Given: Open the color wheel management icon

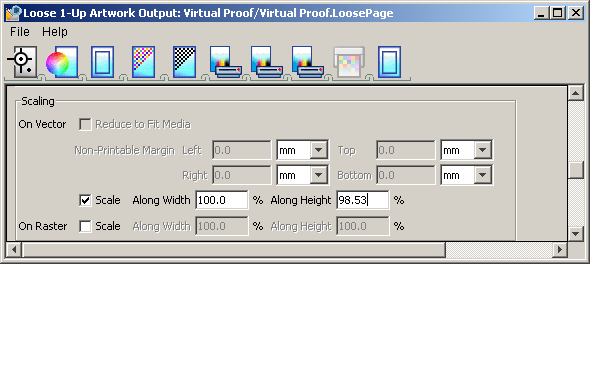Looking at the screenshot, I should pos(62,62).
